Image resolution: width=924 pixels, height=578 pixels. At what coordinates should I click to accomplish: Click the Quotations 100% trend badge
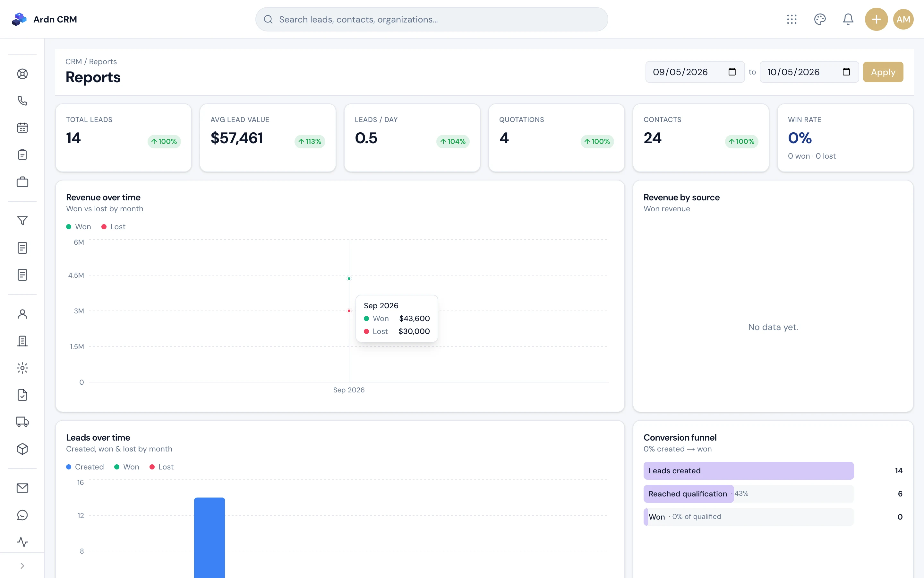pyautogui.click(x=597, y=141)
